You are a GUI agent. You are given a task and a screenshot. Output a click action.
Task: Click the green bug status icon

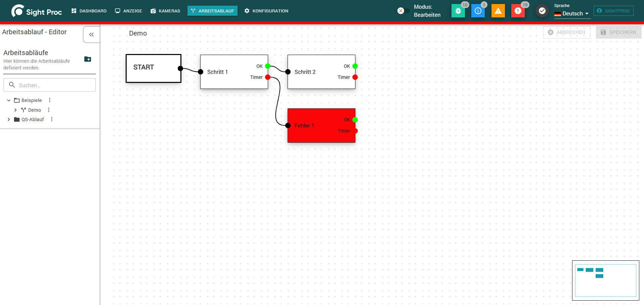pyautogui.click(x=458, y=11)
